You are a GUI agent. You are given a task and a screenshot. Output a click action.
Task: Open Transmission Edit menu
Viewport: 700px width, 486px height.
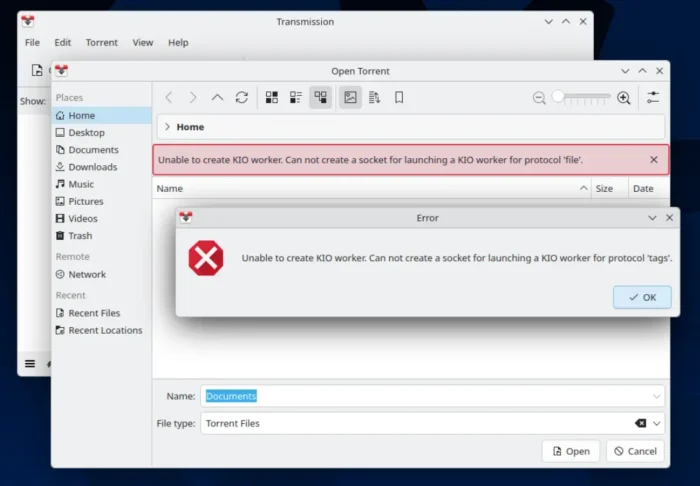pos(62,42)
